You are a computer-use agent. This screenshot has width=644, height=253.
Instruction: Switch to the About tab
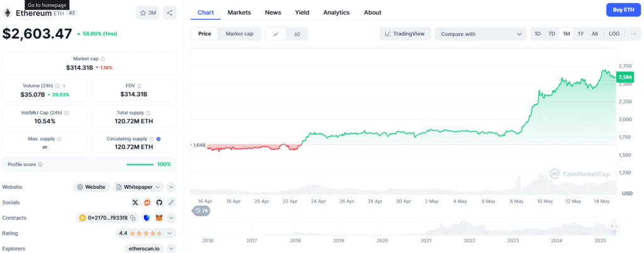[x=372, y=13]
